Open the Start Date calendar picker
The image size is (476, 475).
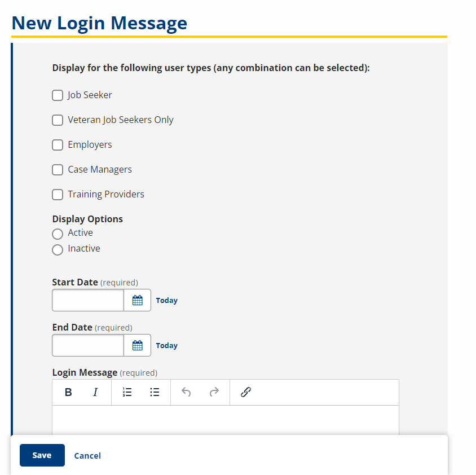pos(138,300)
